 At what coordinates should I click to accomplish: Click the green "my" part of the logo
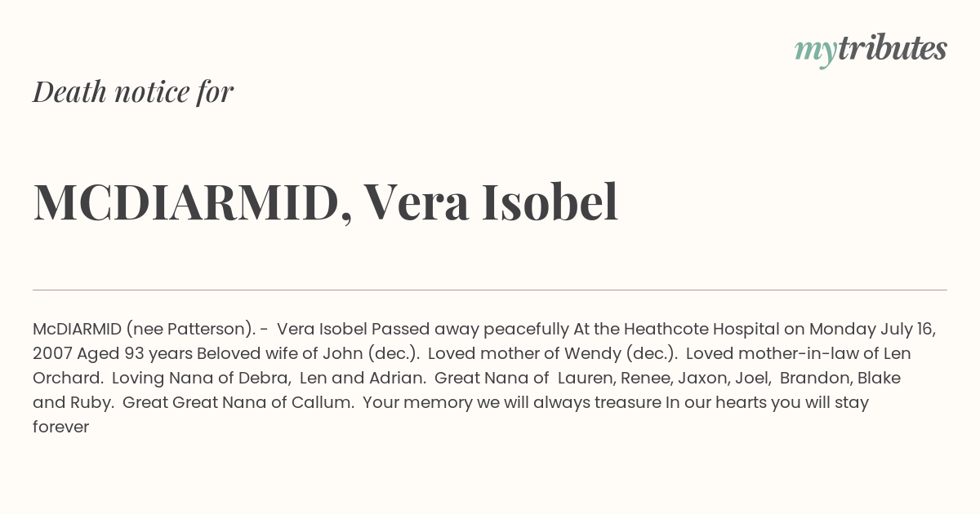[x=815, y=52]
